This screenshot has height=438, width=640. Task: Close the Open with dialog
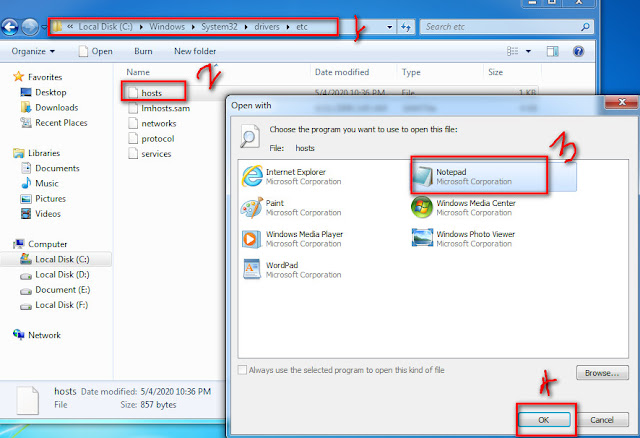[622, 102]
